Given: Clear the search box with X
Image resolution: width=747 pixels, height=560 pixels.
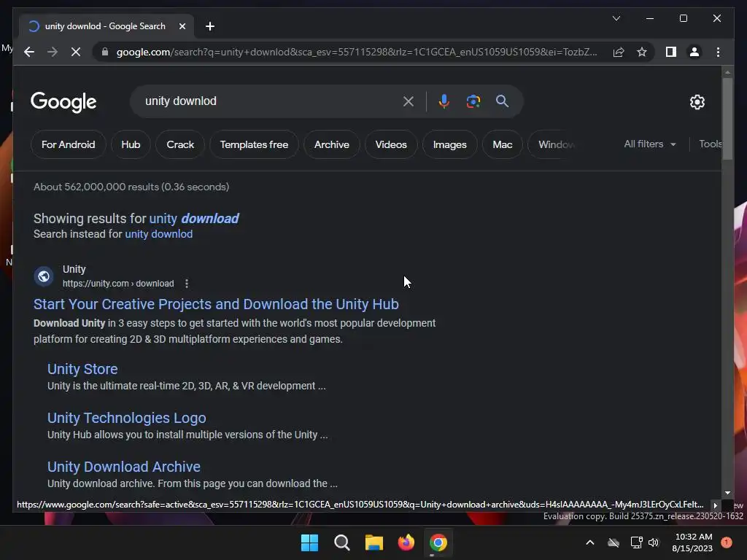Looking at the screenshot, I should coord(409,101).
